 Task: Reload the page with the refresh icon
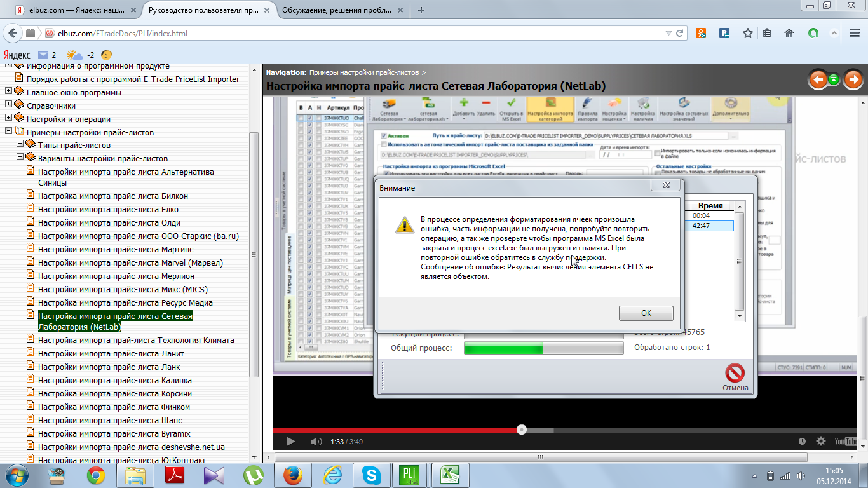click(x=679, y=34)
